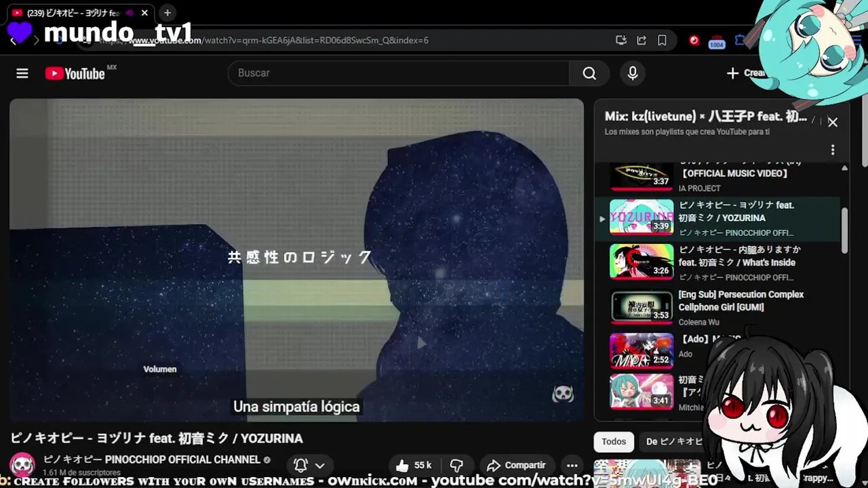Click the Crear button
The height and width of the screenshot is (488, 868).
click(x=747, y=73)
